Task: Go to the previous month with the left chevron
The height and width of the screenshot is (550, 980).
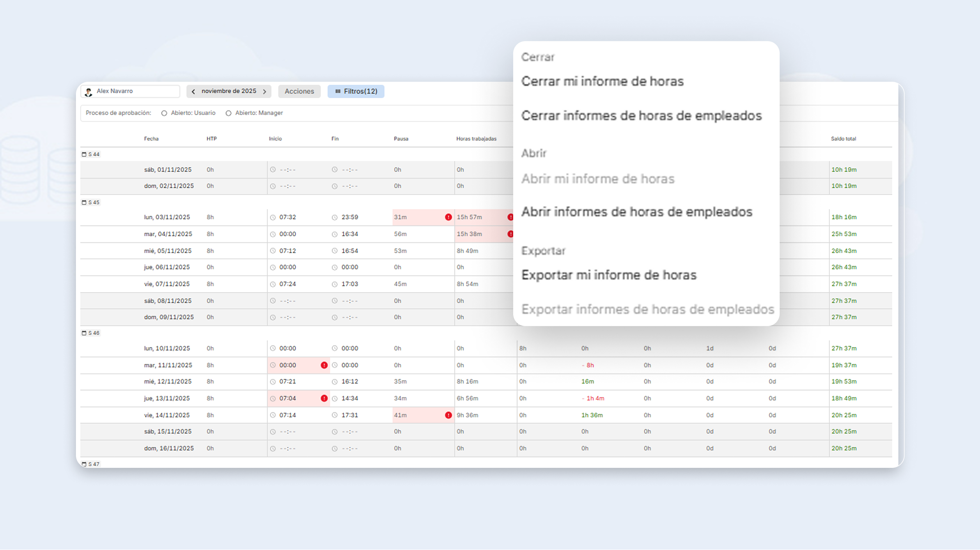Action: 193,91
